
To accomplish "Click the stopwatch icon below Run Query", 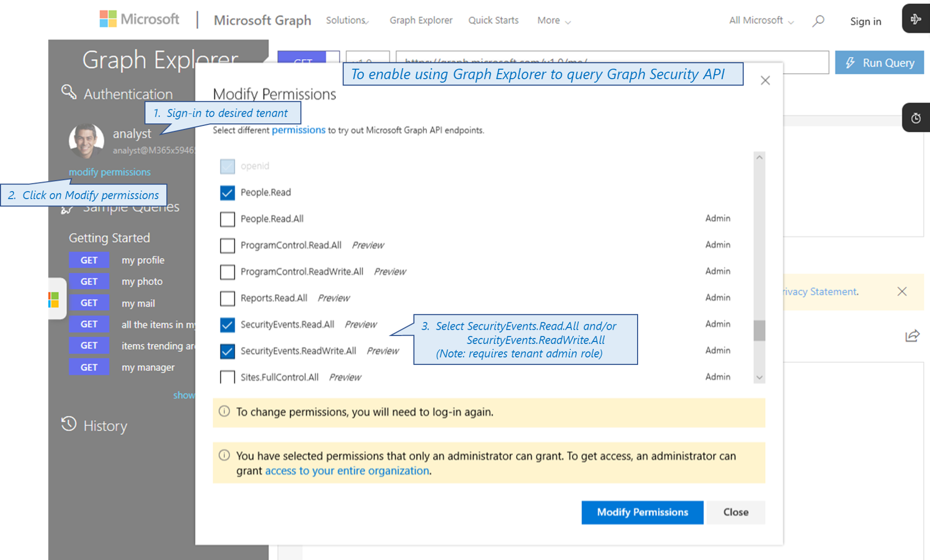I will (x=917, y=117).
